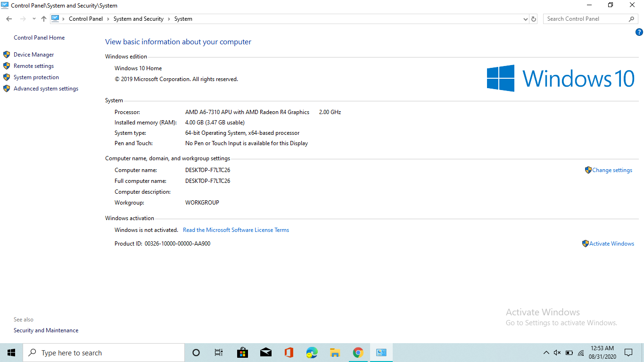Image resolution: width=644 pixels, height=362 pixels.
Task: Click shield icon beside Activate Windows
Action: [x=585, y=244]
